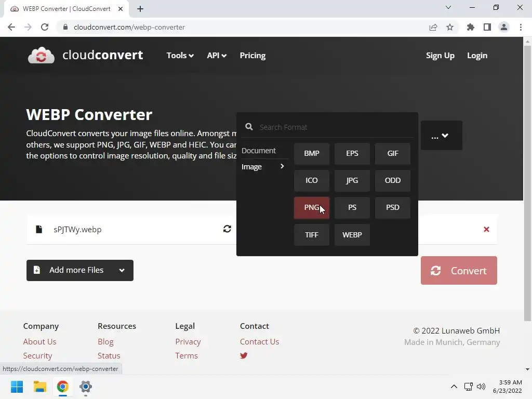This screenshot has height=399, width=532.
Task: Choose WEBP format
Action: pyautogui.click(x=352, y=235)
